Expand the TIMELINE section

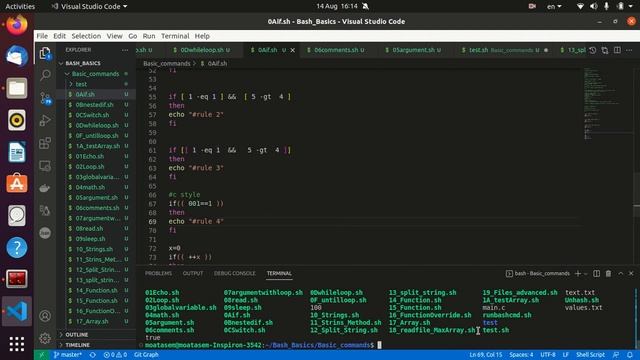tap(78, 345)
